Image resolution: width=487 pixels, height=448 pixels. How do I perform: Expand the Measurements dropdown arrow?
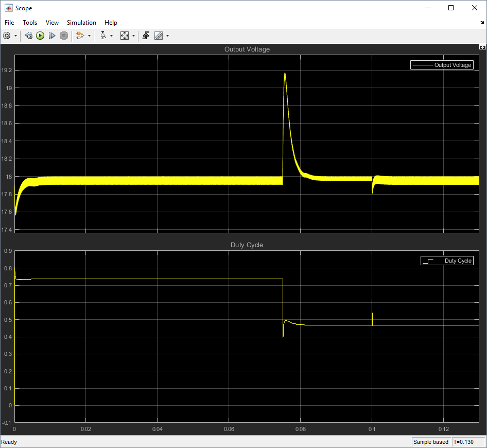(x=168, y=36)
